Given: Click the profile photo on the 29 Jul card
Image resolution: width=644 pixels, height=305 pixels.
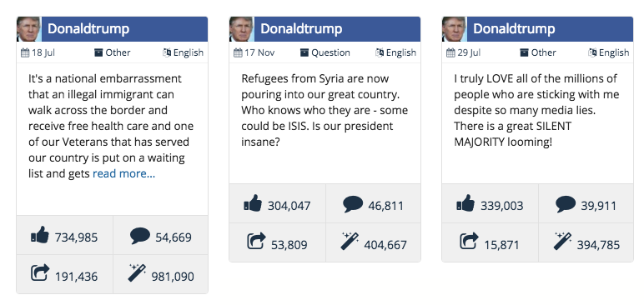Looking at the screenshot, I should (455, 28).
